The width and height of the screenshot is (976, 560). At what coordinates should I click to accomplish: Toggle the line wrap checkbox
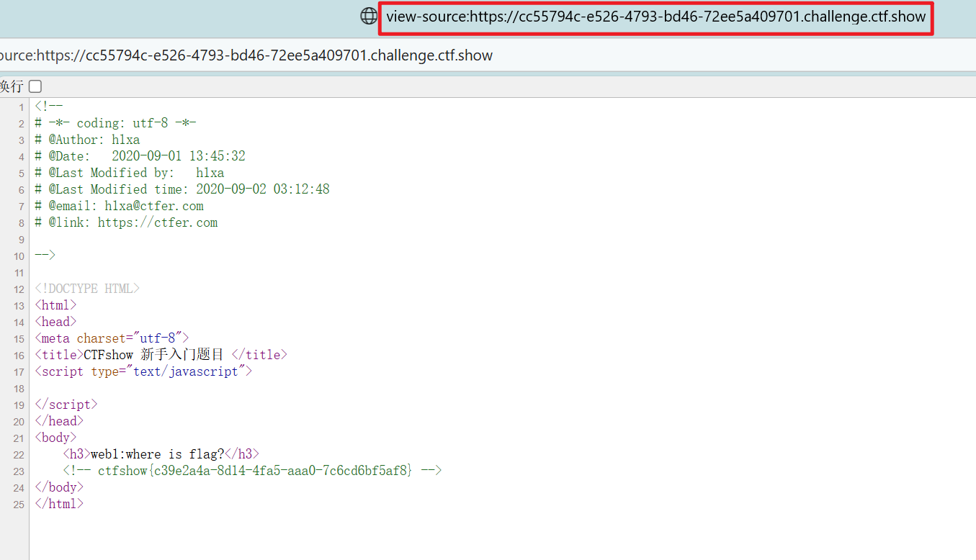click(x=35, y=86)
